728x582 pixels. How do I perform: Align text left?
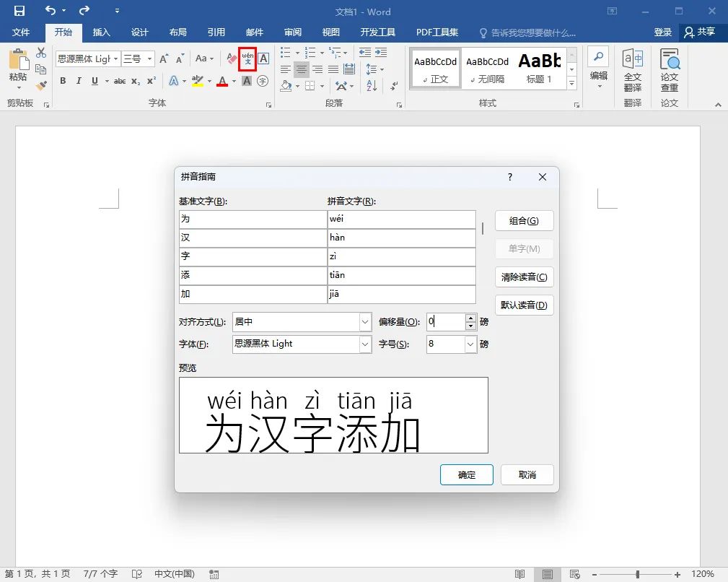286,69
